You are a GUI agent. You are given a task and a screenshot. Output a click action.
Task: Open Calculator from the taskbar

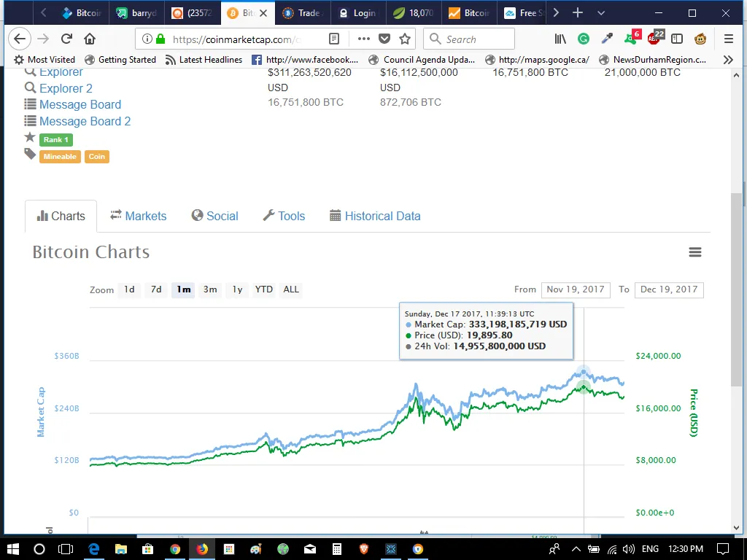(x=336, y=549)
